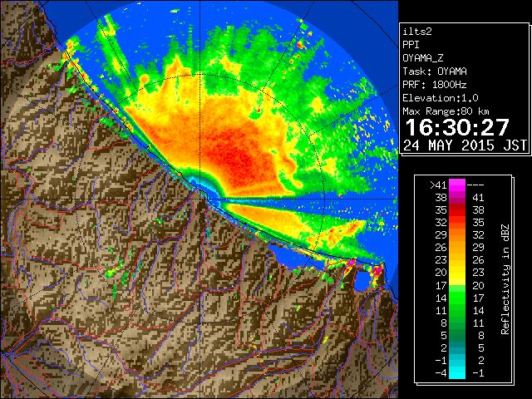532x399 pixels.
Task: Pick the yellow 20–23 dBZ band
Action: [x=457, y=273]
